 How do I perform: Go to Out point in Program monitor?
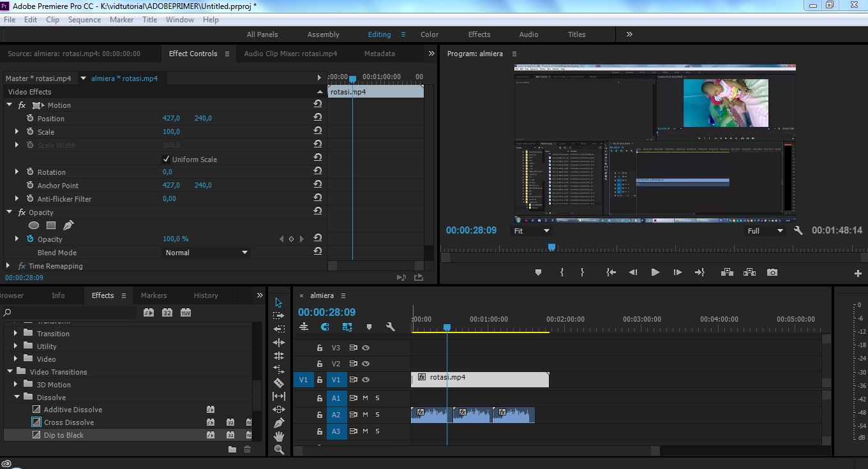700,272
